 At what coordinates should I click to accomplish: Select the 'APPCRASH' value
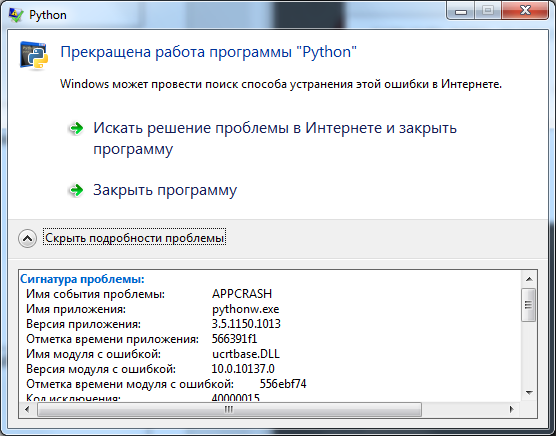coord(242,294)
